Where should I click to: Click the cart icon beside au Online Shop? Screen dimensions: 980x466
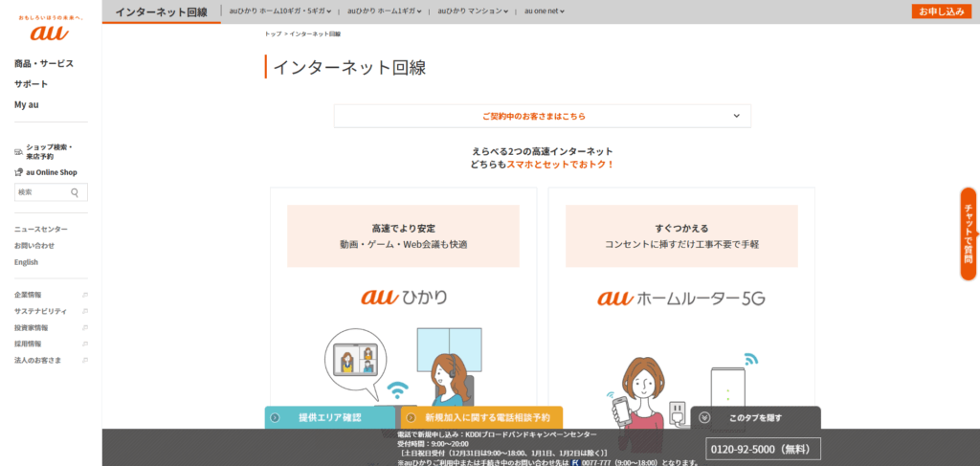pos(18,172)
